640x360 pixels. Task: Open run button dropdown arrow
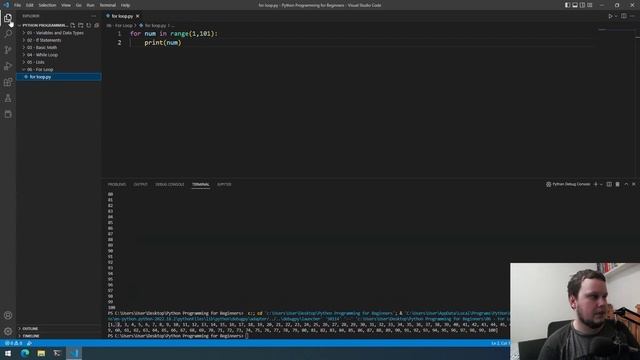pos(616,16)
